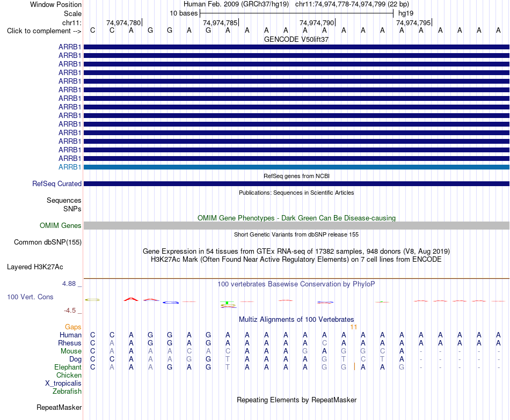This screenshot has width=510, height=420.
Task: Open 'Publications: Sequences in Scientific Articles' title
Action: pyautogui.click(x=296, y=193)
